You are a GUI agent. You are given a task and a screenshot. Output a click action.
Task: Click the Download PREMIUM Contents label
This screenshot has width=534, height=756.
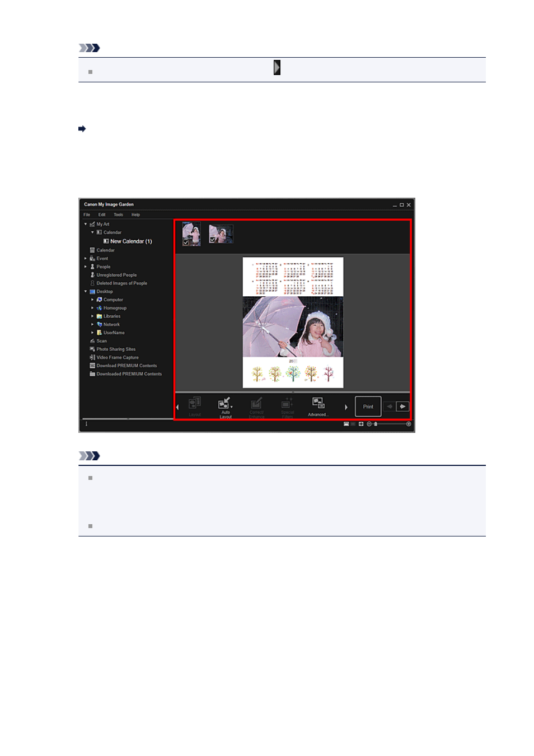tap(127, 366)
